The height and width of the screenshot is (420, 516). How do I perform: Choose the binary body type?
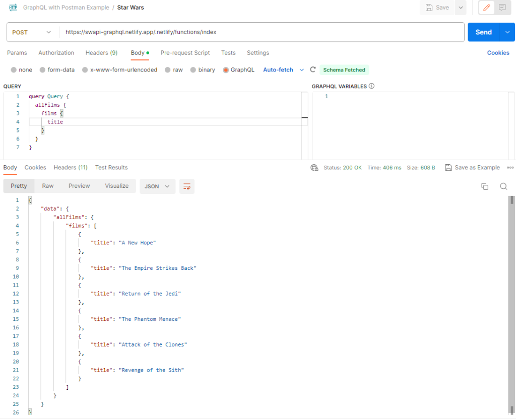click(x=193, y=70)
